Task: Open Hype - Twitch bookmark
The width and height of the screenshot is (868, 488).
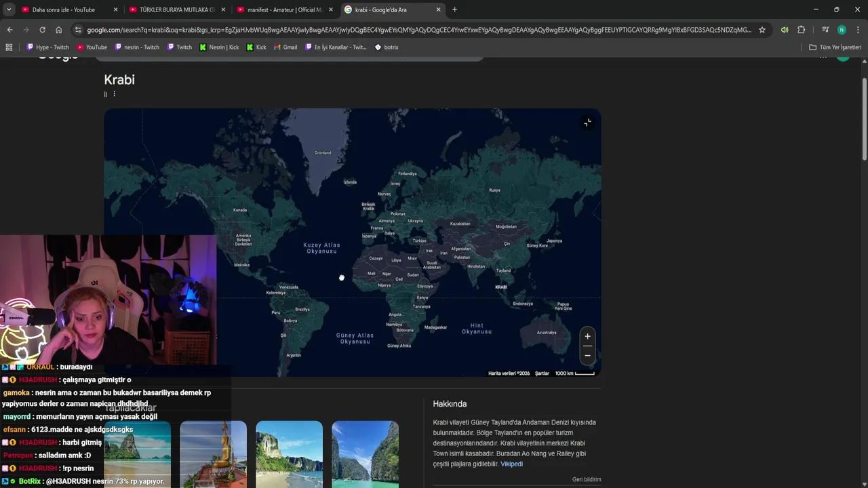Action: point(47,47)
